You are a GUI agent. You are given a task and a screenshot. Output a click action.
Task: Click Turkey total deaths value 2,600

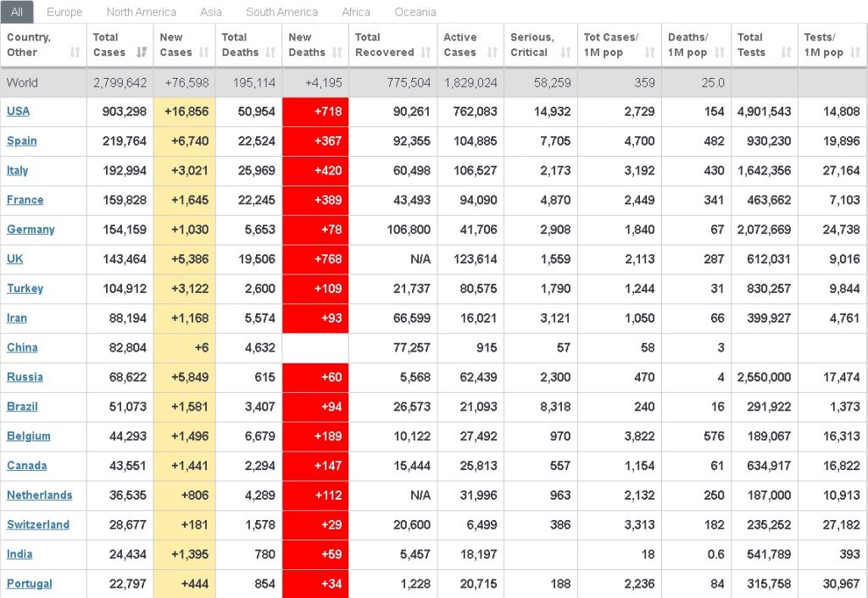tap(259, 289)
